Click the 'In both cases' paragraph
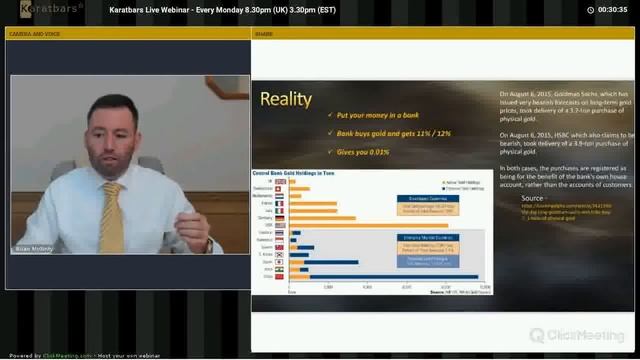Screen dimensions: 640x360 (x=566, y=176)
